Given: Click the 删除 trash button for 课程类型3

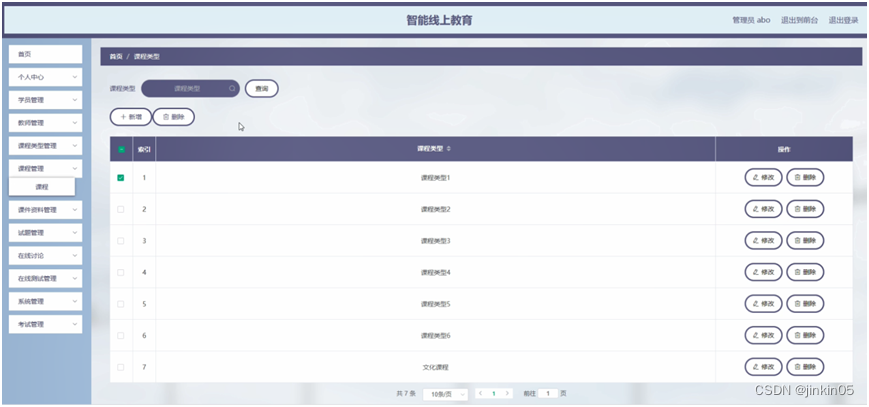Looking at the screenshot, I should tap(805, 241).
